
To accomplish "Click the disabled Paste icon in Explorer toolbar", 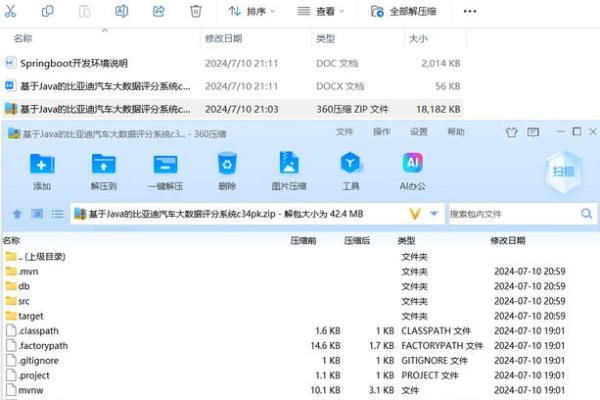I will coord(84,11).
